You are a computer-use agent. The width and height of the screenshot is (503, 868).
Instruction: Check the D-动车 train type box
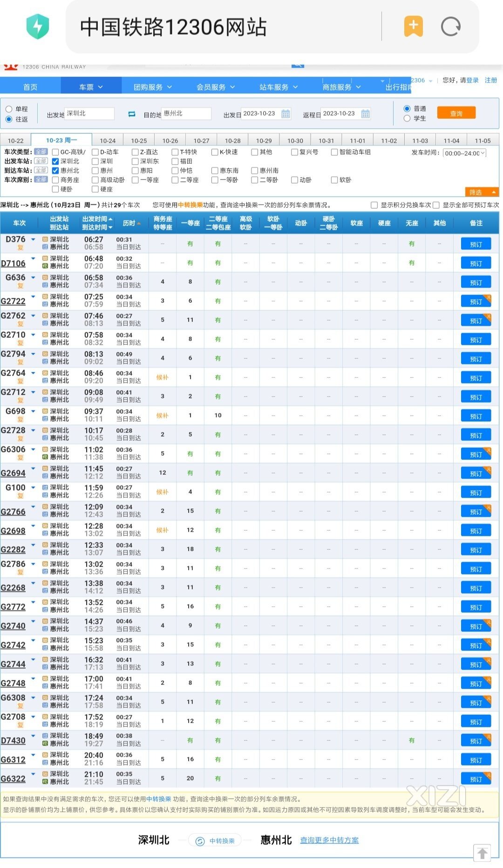pyautogui.click(x=95, y=152)
